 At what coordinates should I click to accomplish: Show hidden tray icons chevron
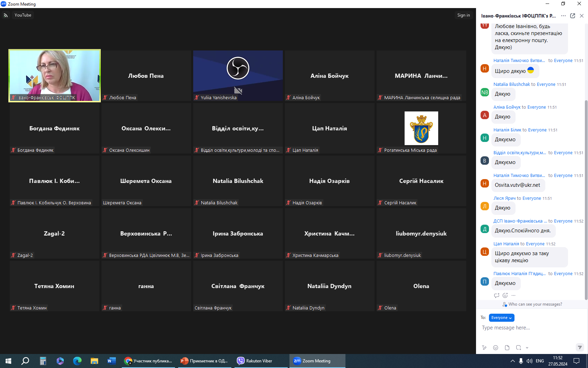coord(512,361)
